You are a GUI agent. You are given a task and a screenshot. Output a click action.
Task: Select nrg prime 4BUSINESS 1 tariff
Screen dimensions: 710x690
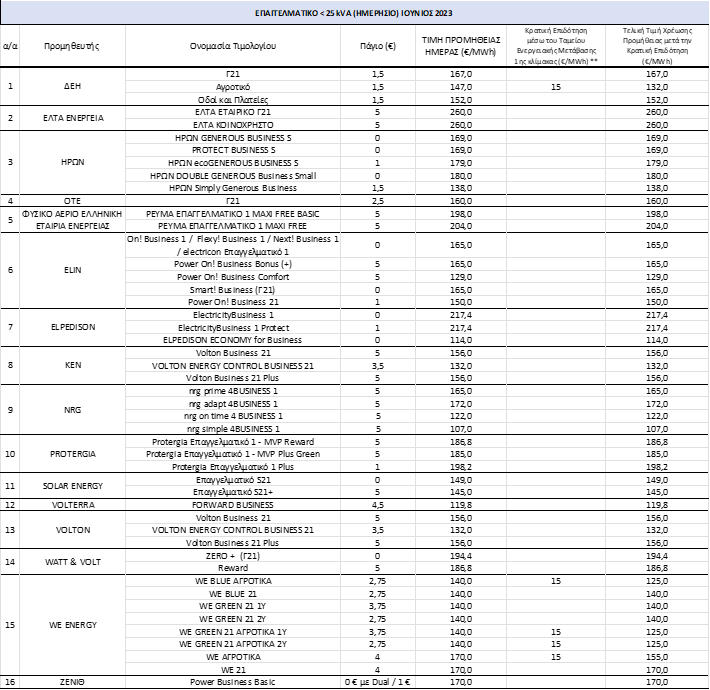[233, 391]
